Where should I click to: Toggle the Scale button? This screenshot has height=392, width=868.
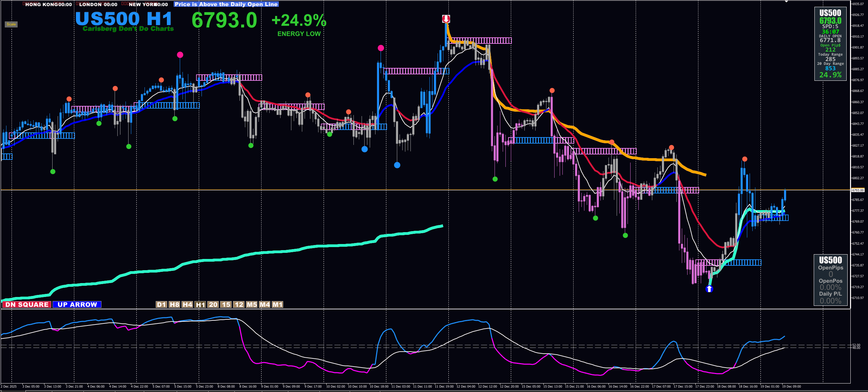point(11,24)
